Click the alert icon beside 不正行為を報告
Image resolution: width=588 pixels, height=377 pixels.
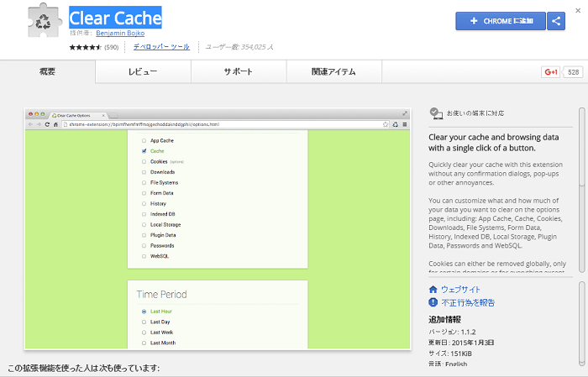(x=433, y=302)
